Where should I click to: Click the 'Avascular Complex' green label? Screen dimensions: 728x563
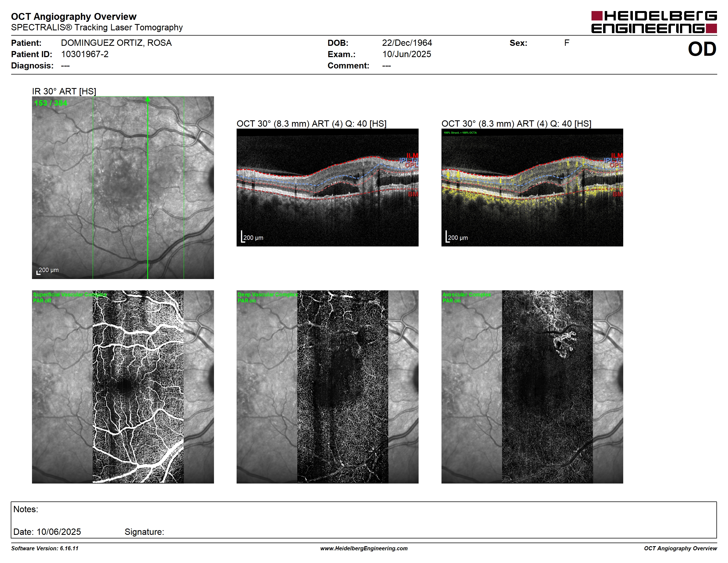[x=466, y=294]
